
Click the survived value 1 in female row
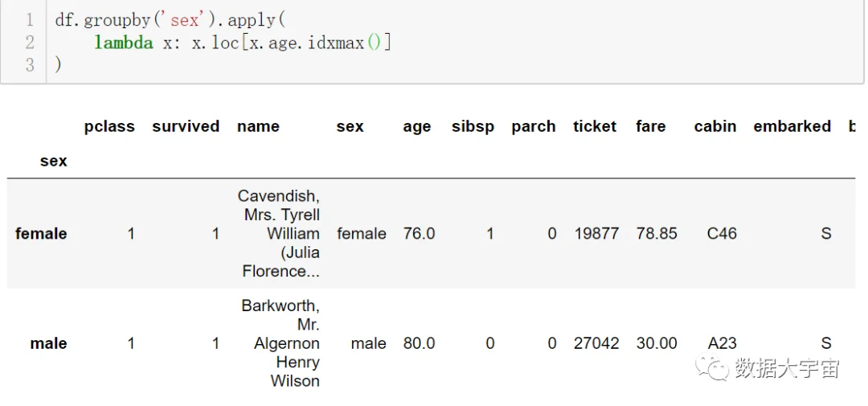point(215,234)
